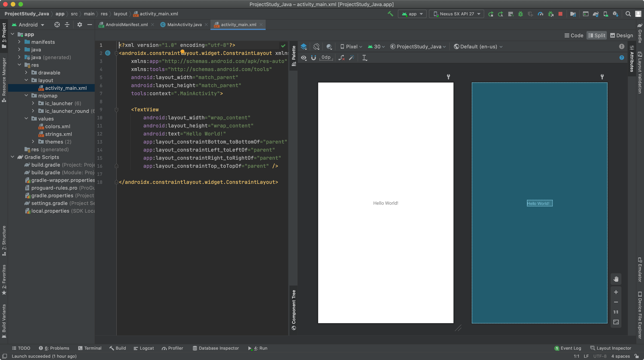Toggle the Palette side panel
Screen dimensions: 644x360
pyautogui.click(x=294, y=56)
